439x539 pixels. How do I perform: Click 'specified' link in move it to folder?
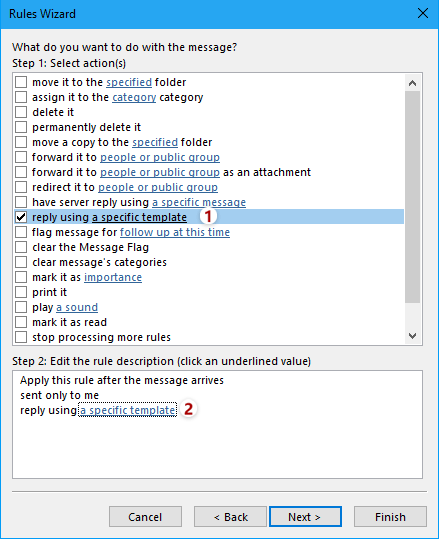click(129, 82)
